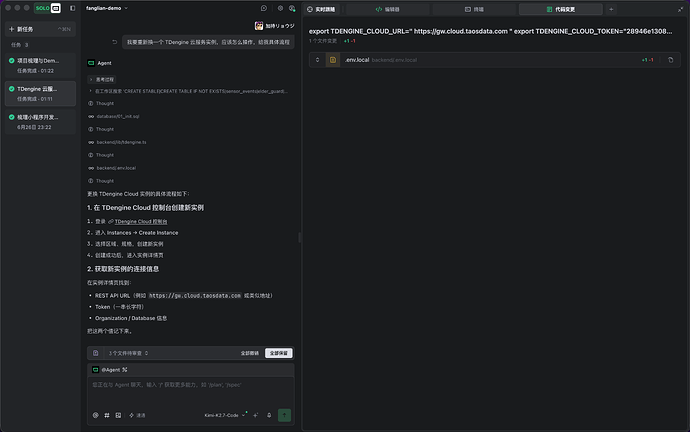Screen dimensions: 690x432
Task: Expand the .env.local diff with chevron
Action: 317,60
